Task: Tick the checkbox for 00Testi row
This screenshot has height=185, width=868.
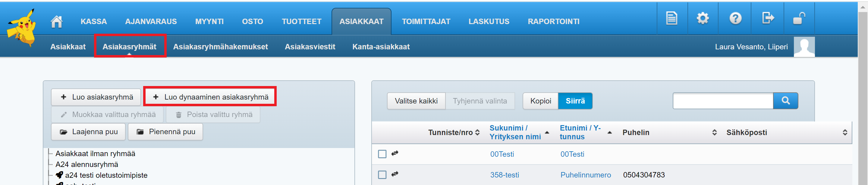Action: click(382, 154)
